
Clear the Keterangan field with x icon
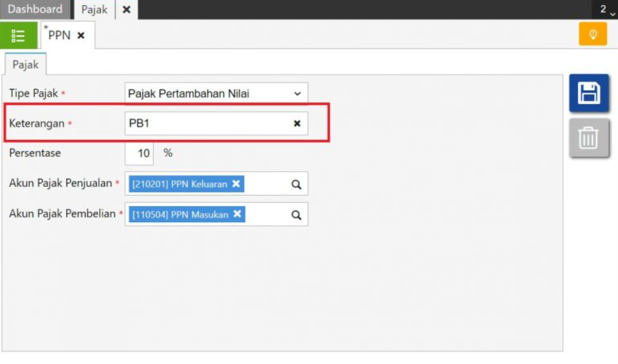[297, 123]
